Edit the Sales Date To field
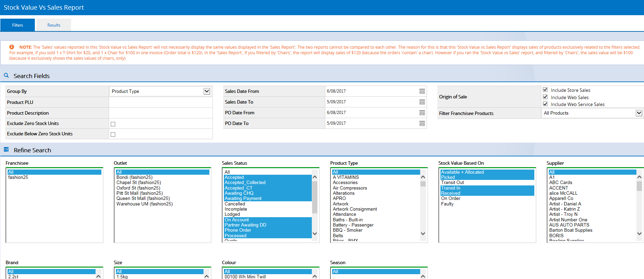Viewport: 644px width, 279px height. (x=372, y=102)
